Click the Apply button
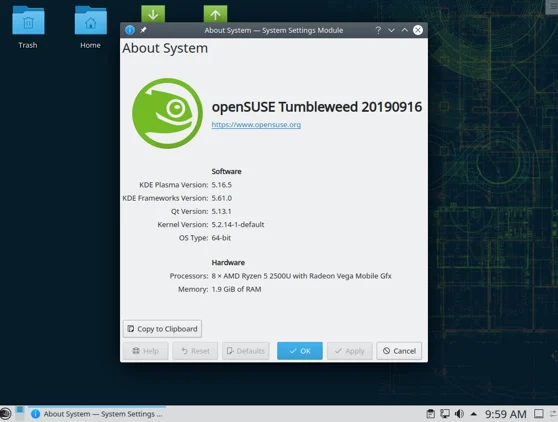The width and height of the screenshot is (558, 422). tap(349, 351)
